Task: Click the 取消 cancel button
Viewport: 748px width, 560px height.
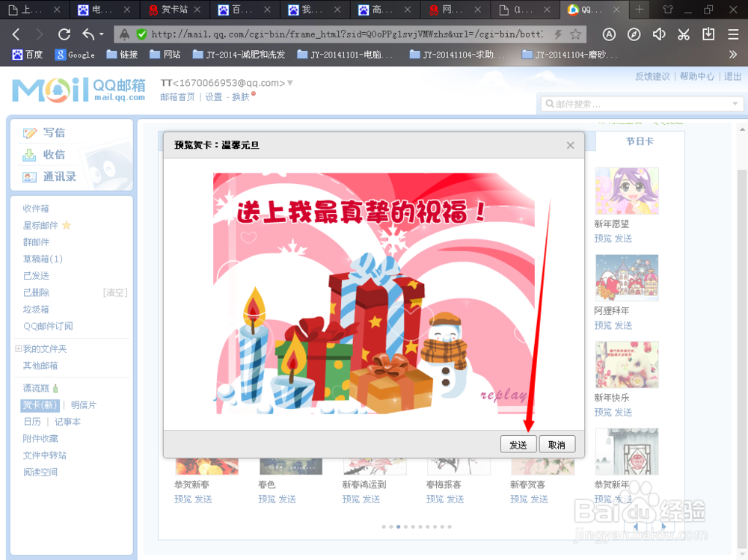Action: tap(557, 443)
